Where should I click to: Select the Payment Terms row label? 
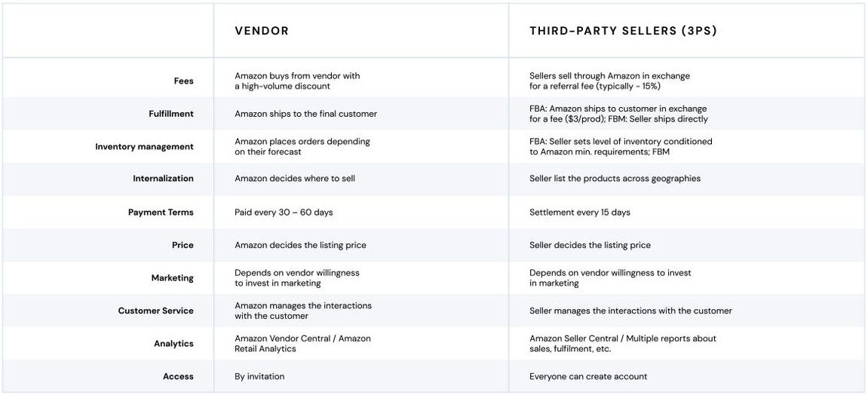pos(161,213)
